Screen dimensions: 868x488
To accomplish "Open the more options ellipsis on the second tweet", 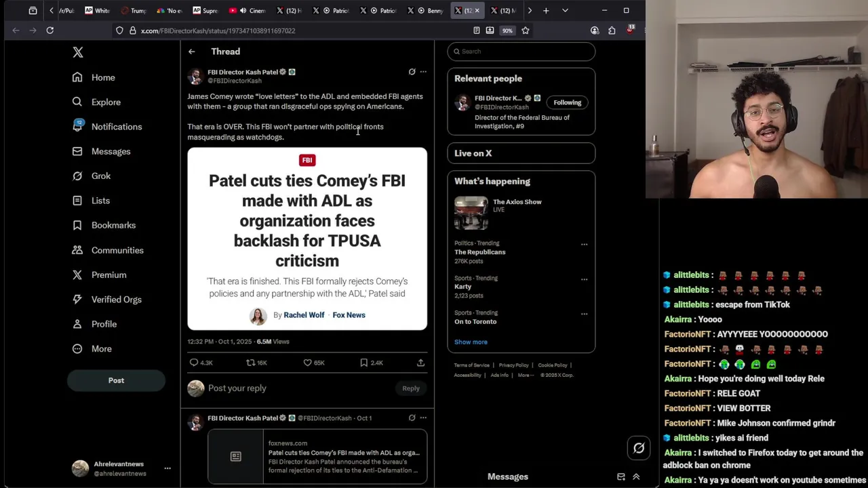I will [x=423, y=418].
